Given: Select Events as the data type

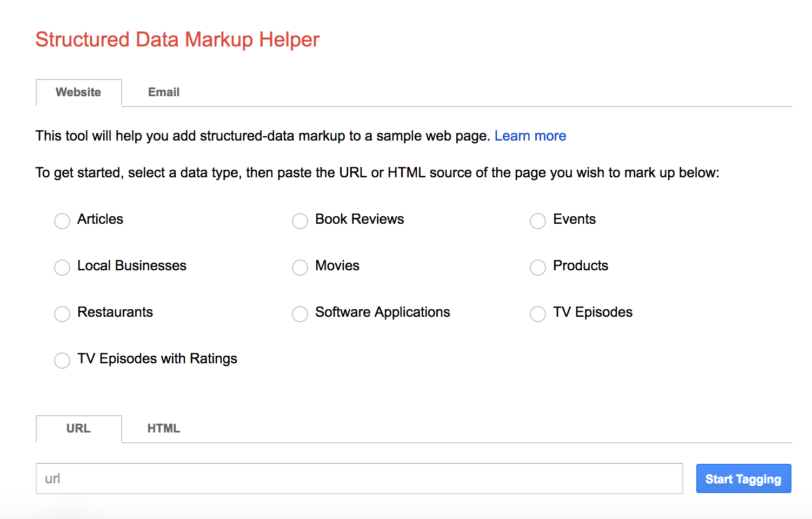Looking at the screenshot, I should click(x=538, y=221).
